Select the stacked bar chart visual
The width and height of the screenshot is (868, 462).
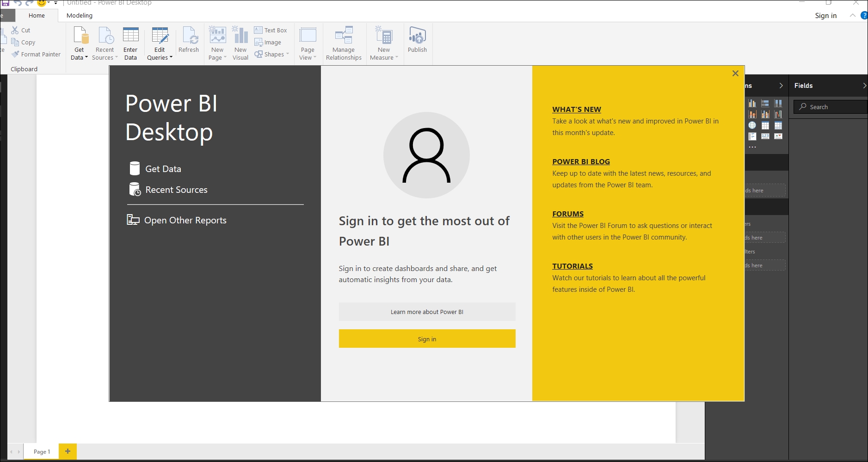(765, 103)
